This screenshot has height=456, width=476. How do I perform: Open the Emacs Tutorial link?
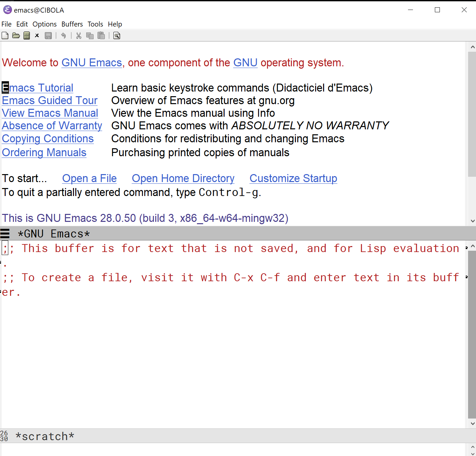click(x=37, y=88)
